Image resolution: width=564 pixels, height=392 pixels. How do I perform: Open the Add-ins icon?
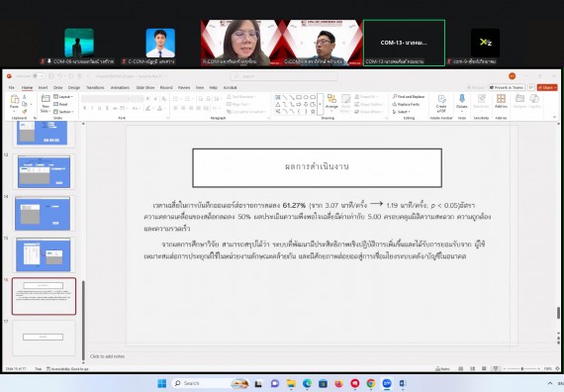[501, 99]
